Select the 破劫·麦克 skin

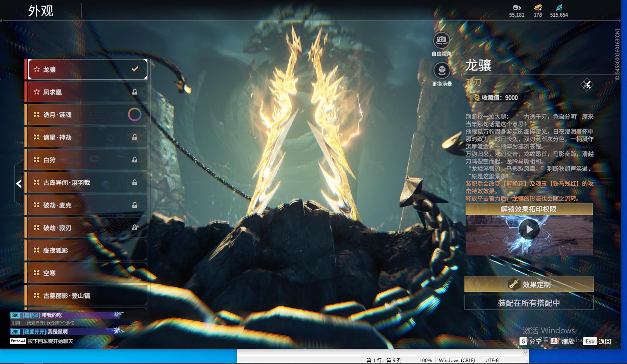pos(86,205)
